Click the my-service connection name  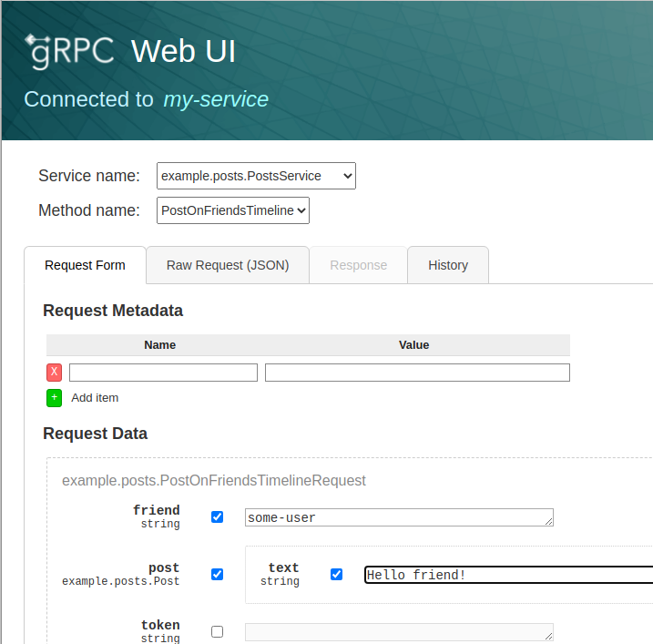(x=216, y=99)
